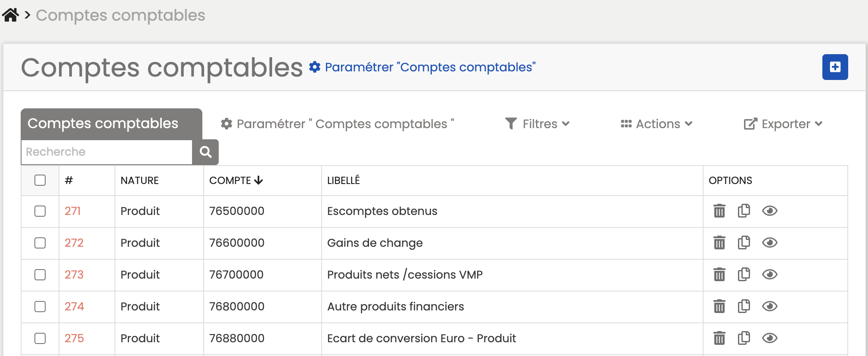The image size is (868, 356).
Task: Duplicate row 273 Produits nets /cessions VMP
Action: point(744,275)
